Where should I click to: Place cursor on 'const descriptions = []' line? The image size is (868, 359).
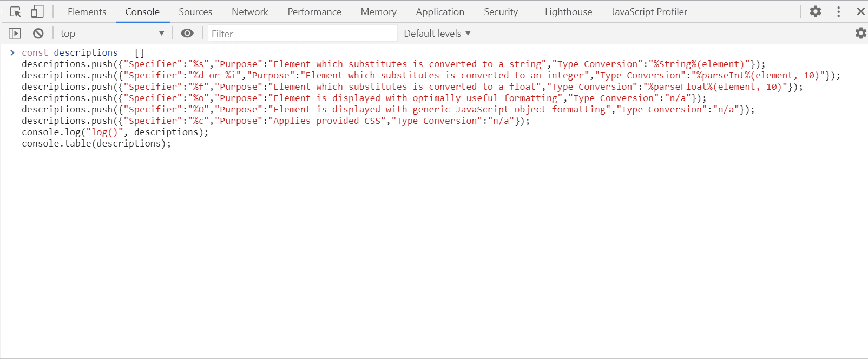83,52
